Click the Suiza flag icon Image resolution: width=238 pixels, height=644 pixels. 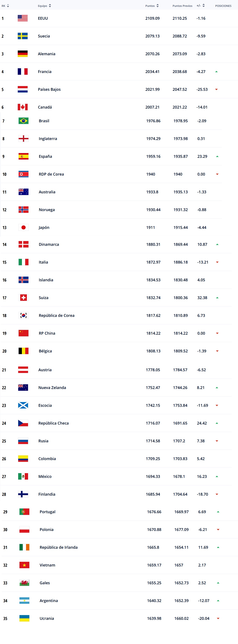[24, 298]
